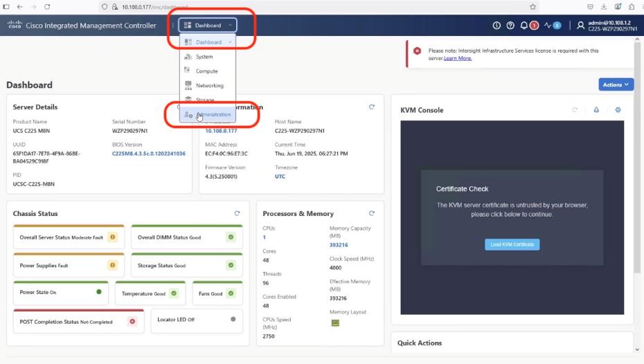Open the Storage Status Good tile

point(187,266)
